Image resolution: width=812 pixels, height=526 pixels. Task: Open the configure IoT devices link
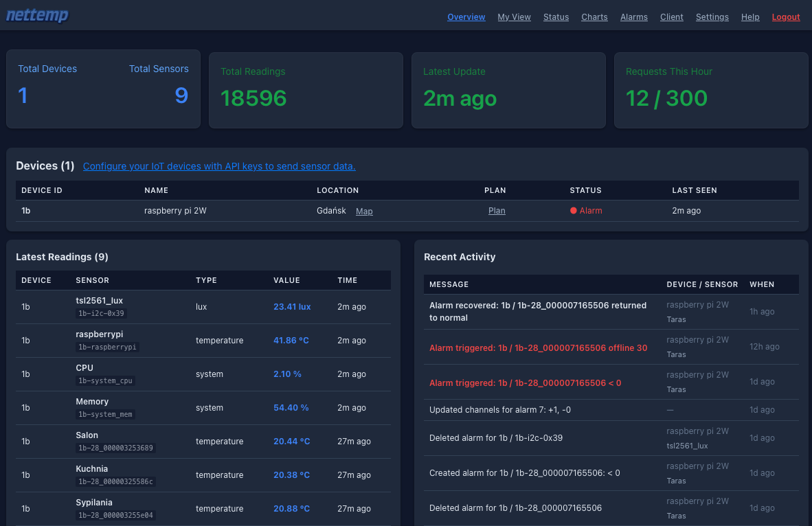[x=219, y=166]
